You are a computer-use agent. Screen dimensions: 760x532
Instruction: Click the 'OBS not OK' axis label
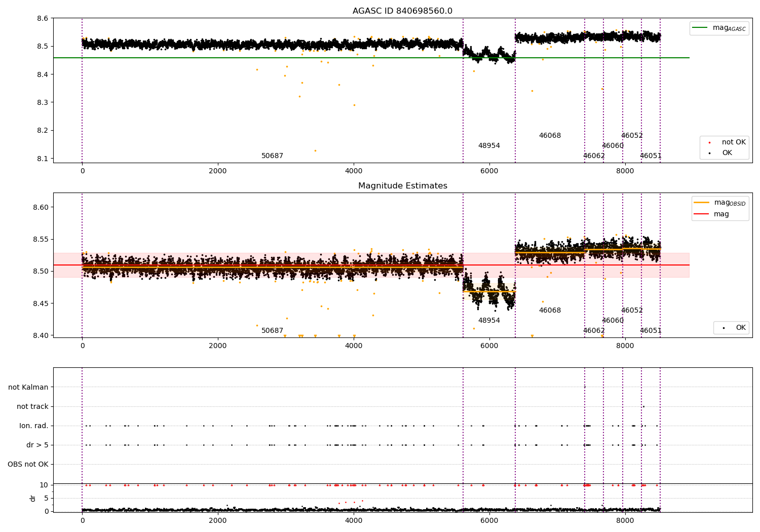[x=28, y=464]
